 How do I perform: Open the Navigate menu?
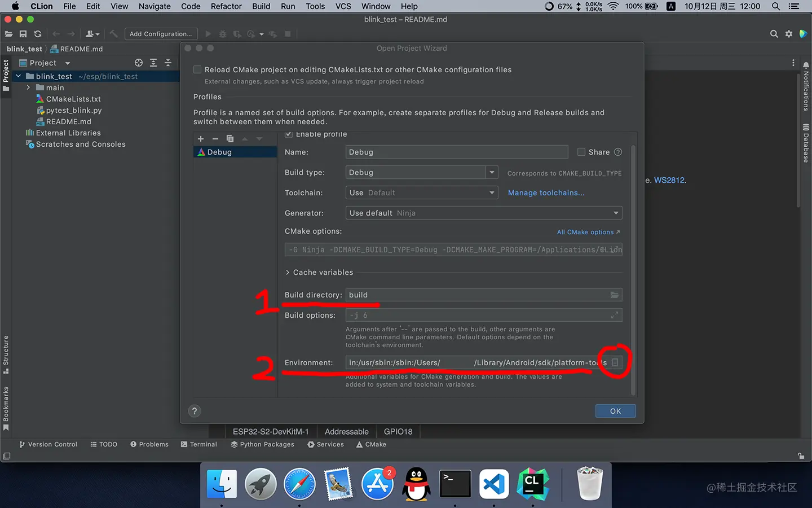(x=155, y=6)
